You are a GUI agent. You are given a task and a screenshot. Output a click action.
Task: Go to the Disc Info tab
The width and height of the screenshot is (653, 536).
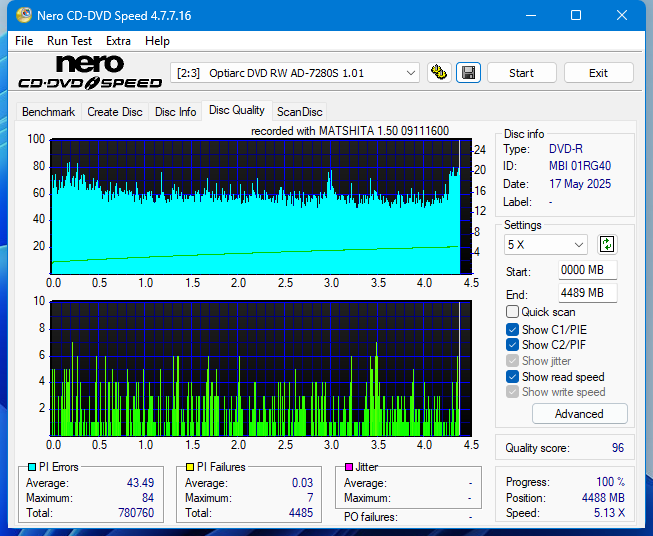175,112
